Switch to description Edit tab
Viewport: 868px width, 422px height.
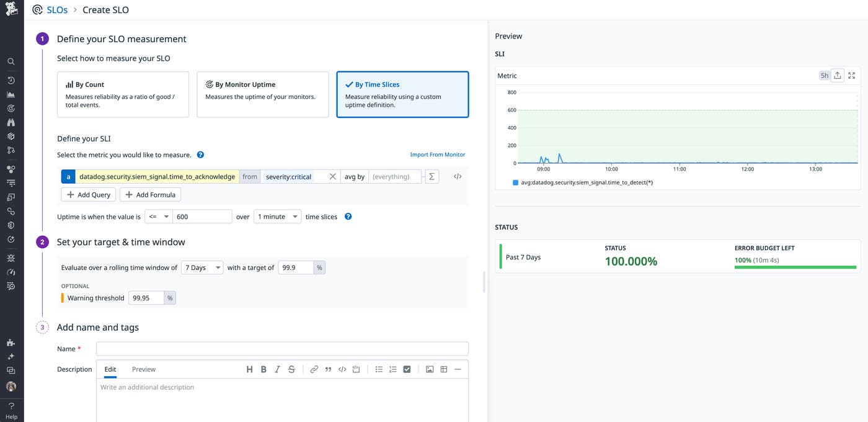pos(110,369)
